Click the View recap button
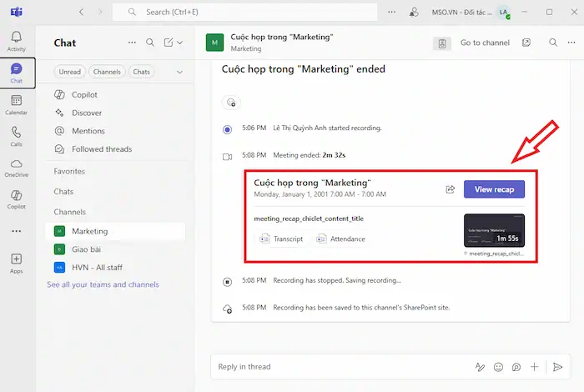Viewport: 584px width, 392px height. [x=494, y=189]
